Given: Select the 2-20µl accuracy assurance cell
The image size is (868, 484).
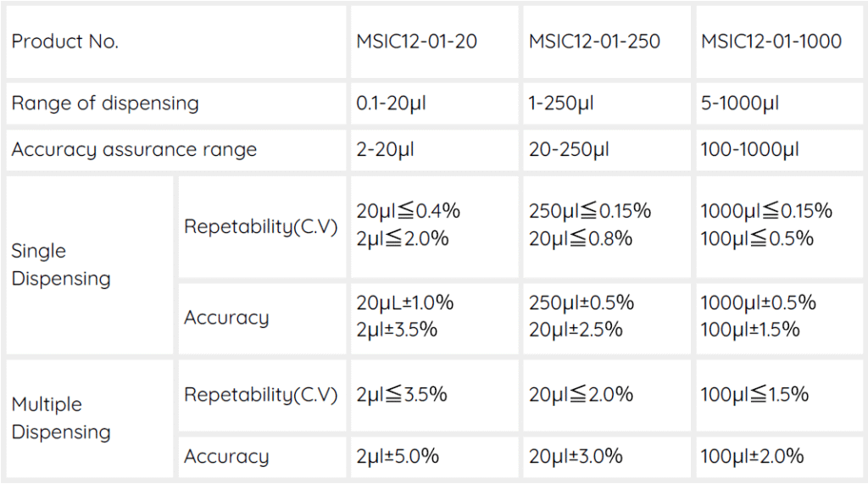Looking at the screenshot, I should (387, 150).
